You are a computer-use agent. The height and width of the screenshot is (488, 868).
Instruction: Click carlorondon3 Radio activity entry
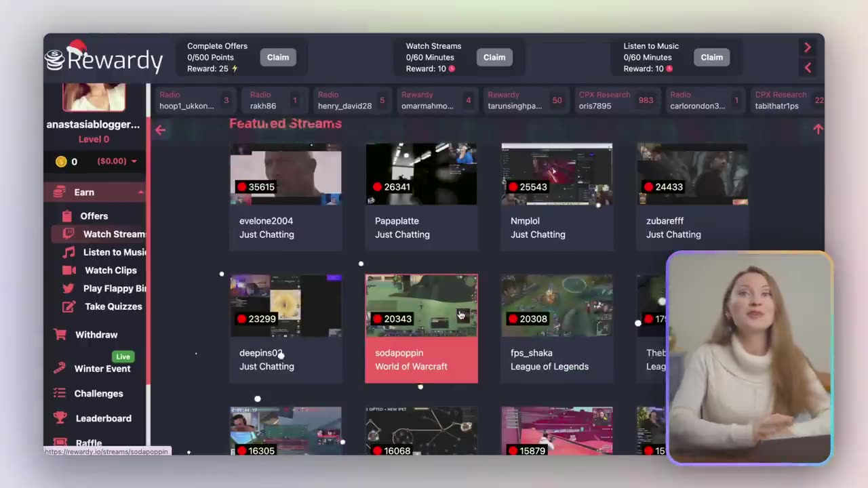pyautogui.click(x=705, y=100)
